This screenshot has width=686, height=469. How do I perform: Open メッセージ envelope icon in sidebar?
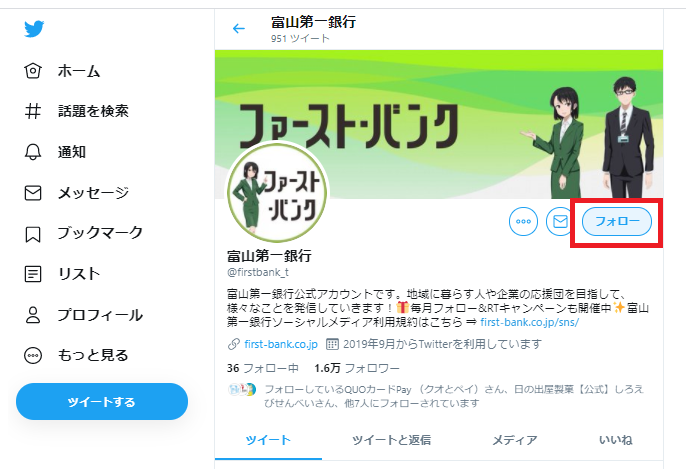(33, 192)
